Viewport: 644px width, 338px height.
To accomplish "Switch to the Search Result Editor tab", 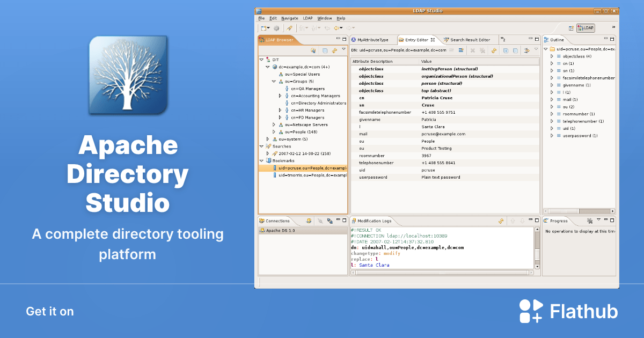I will 467,40.
